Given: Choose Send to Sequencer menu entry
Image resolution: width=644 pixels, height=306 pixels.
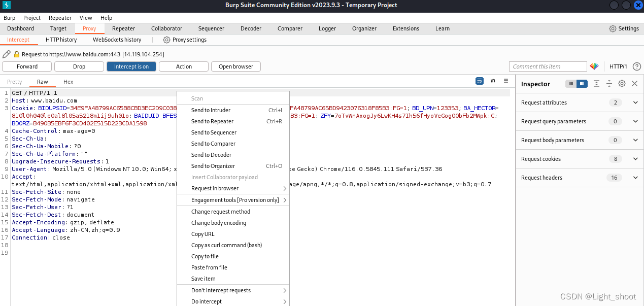Looking at the screenshot, I should [x=233, y=132].
